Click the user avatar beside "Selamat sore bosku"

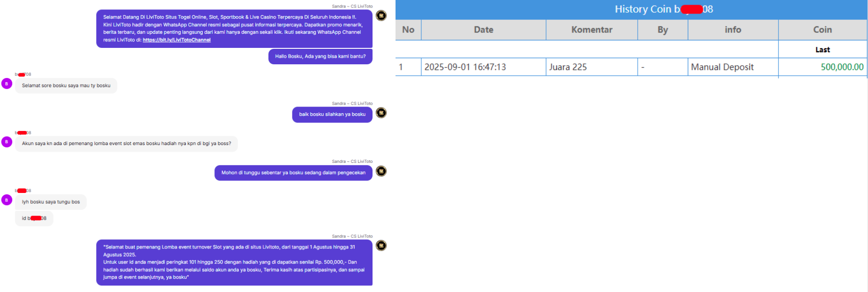pyautogui.click(x=7, y=84)
